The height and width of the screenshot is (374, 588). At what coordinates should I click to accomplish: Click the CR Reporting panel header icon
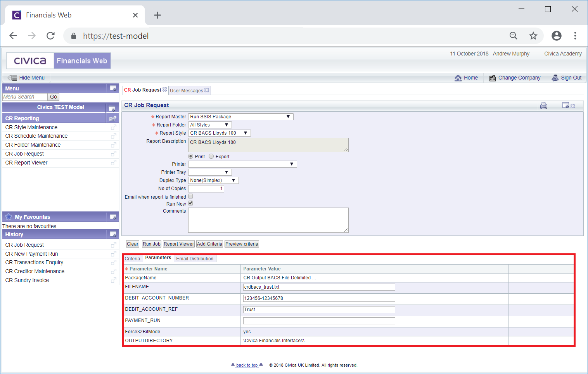pos(113,118)
